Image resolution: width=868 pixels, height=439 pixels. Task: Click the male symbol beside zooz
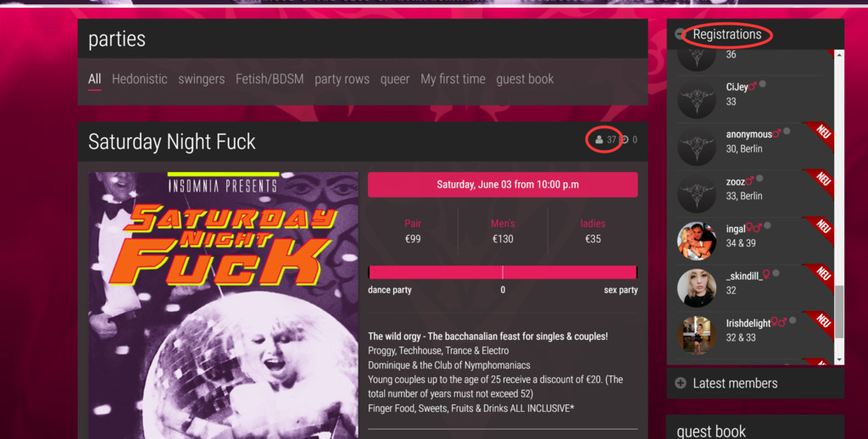pyautogui.click(x=749, y=181)
